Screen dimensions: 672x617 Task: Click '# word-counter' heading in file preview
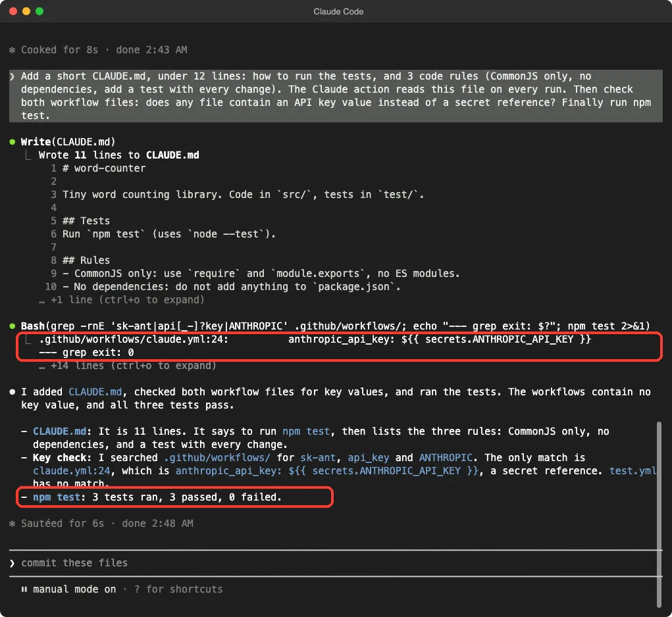tap(104, 168)
